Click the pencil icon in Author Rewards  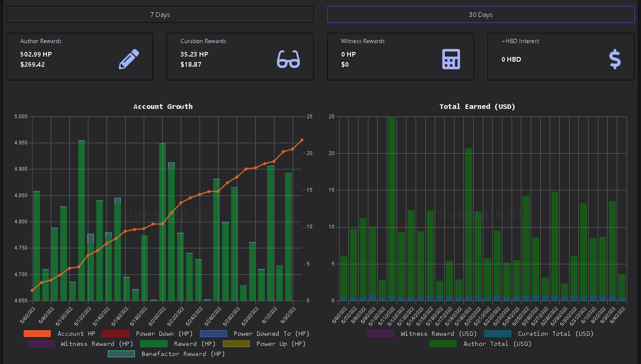click(129, 59)
